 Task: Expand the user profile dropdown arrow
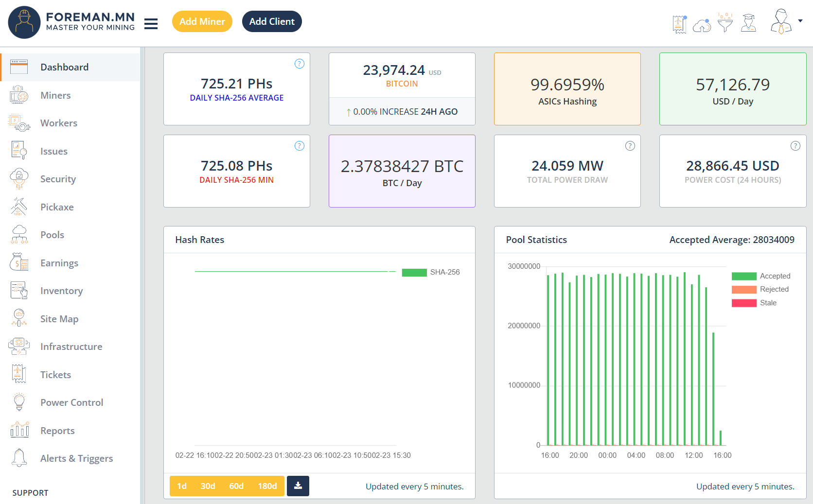pyautogui.click(x=800, y=20)
